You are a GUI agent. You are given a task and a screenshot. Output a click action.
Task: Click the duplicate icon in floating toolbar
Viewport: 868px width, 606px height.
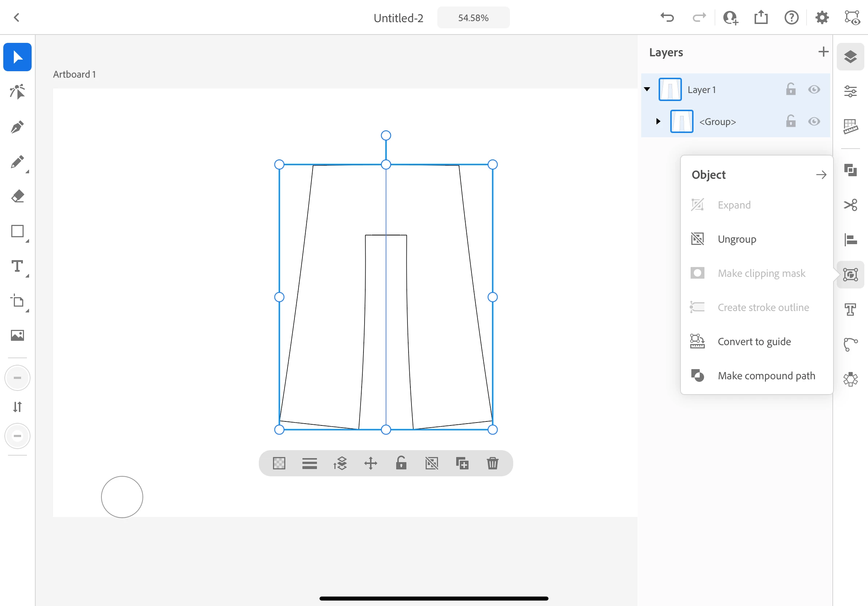click(x=462, y=463)
